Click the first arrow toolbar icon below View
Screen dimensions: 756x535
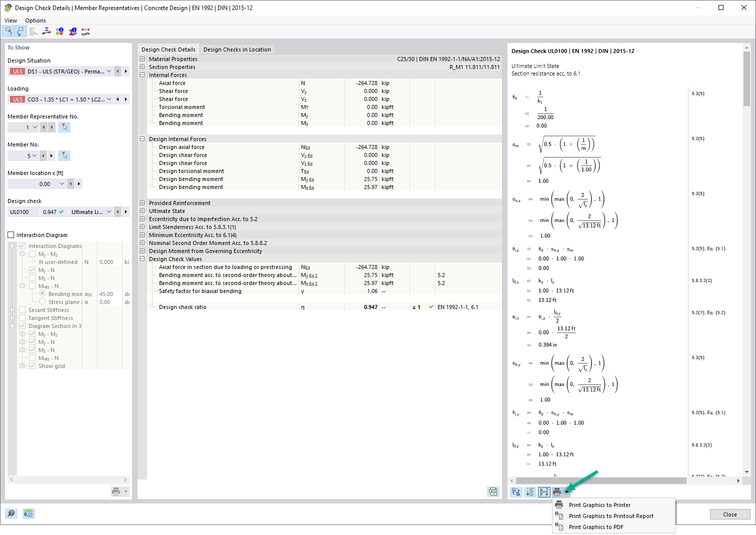coord(8,31)
